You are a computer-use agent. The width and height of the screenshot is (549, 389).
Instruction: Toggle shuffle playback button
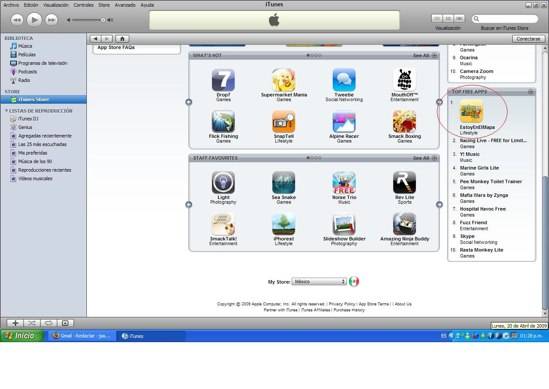point(32,323)
